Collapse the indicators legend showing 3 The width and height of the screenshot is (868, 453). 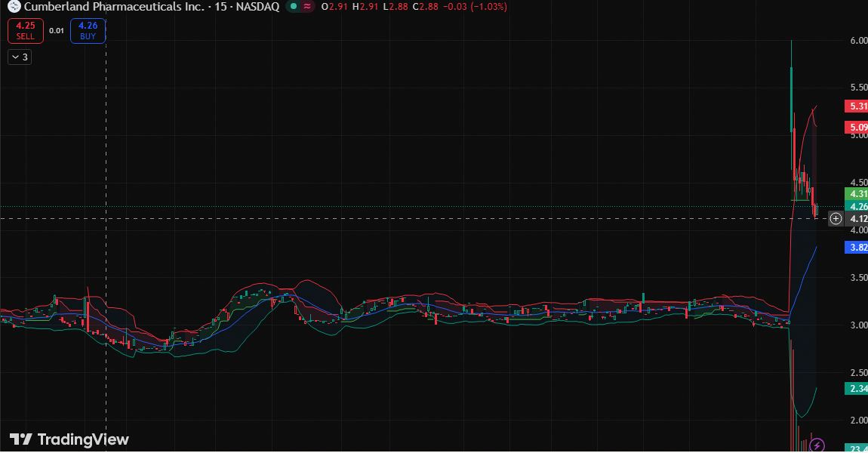coord(19,56)
